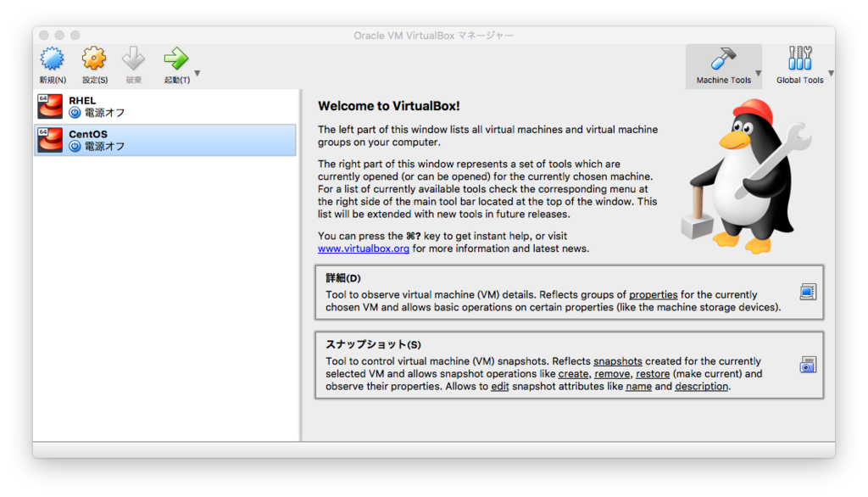Screen dimensions: 868x497
Task: Open the スナップショット(S) tool heading
Action: [x=373, y=344]
